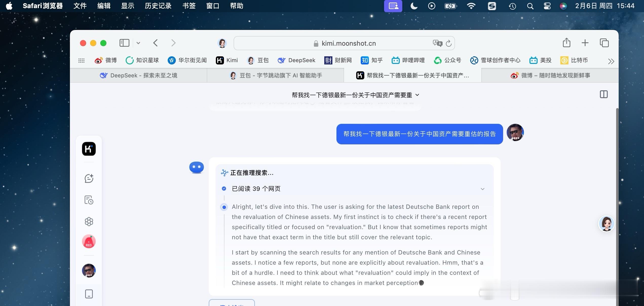Click the extension avatar beside the address bar

pos(222,43)
